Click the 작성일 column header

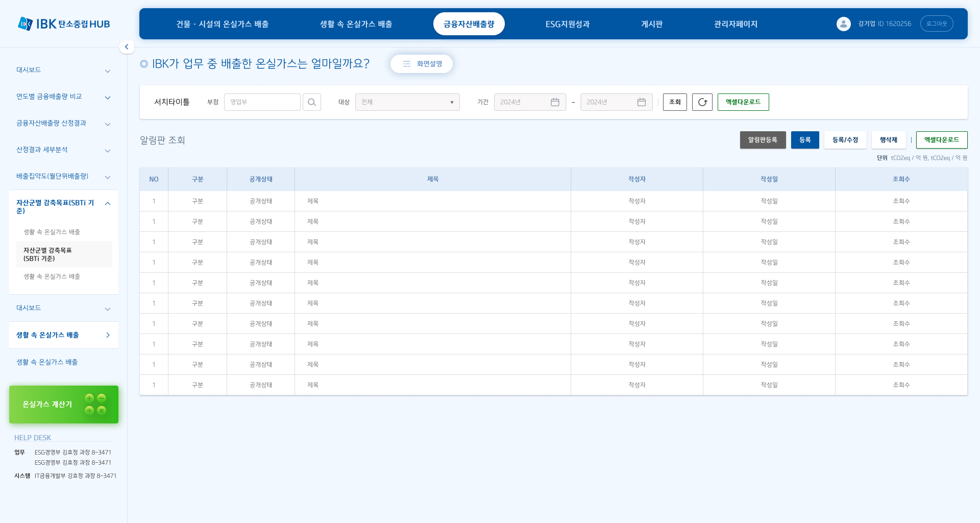tap(769, 179)
